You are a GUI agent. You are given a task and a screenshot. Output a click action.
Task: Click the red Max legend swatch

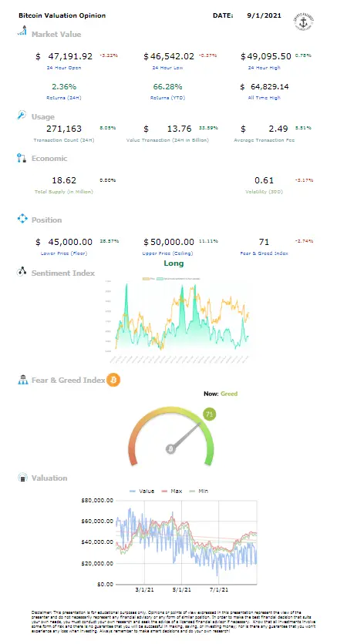(x=164, y=491)
